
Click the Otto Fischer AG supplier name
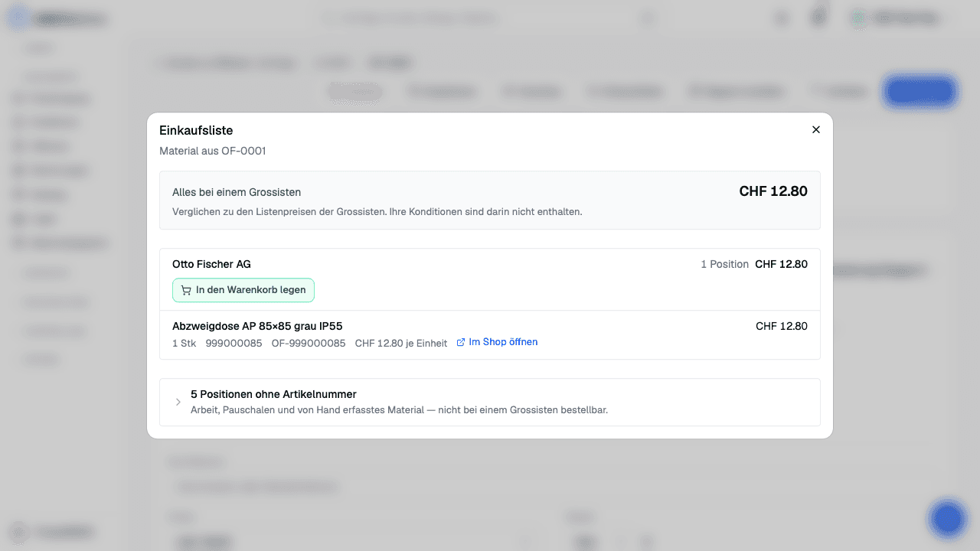pyautogui.click(x=211, y=264)
